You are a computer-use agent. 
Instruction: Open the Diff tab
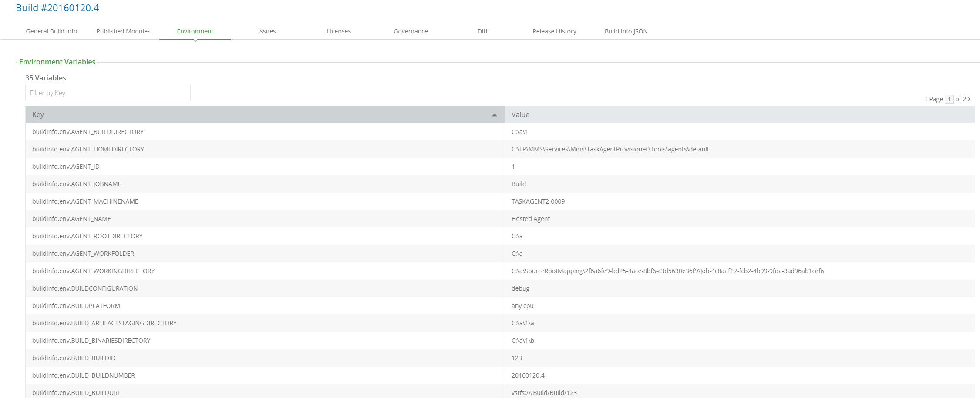[482, 31]
